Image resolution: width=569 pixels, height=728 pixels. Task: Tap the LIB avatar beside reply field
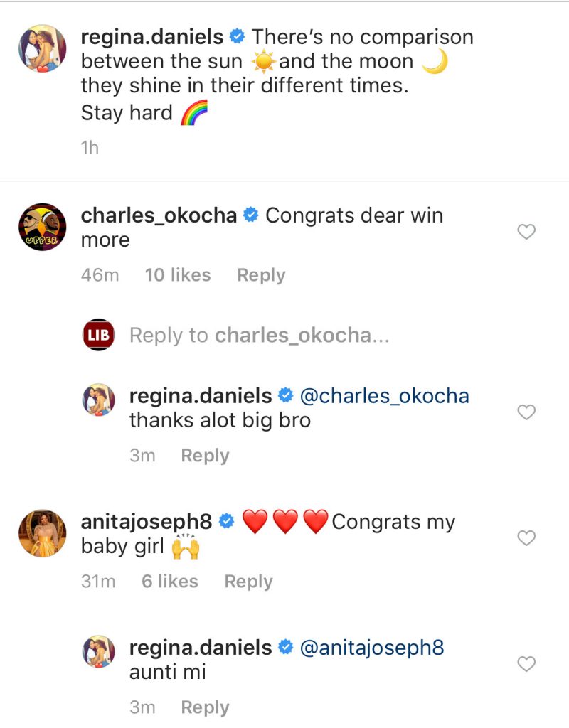(99, 335)
